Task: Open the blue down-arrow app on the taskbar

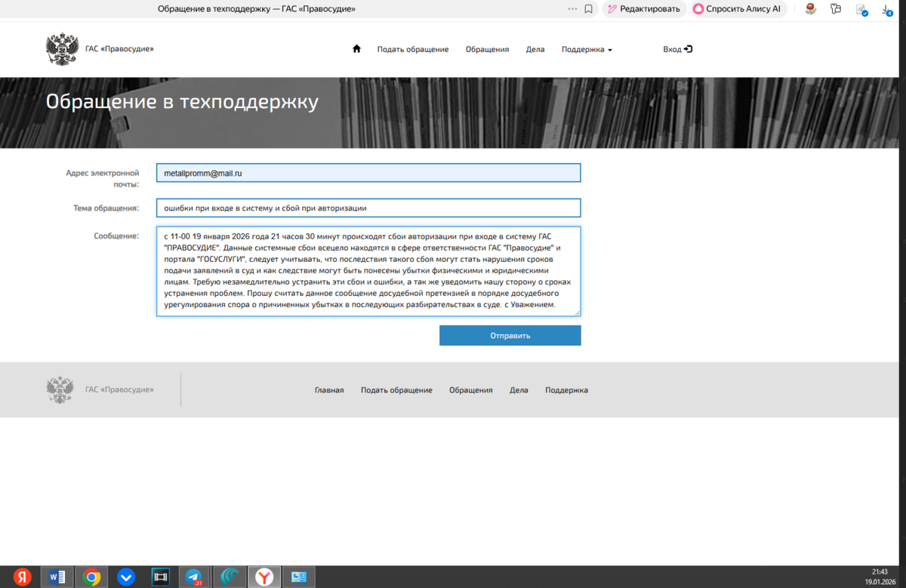Action: [x=126, y=577]
